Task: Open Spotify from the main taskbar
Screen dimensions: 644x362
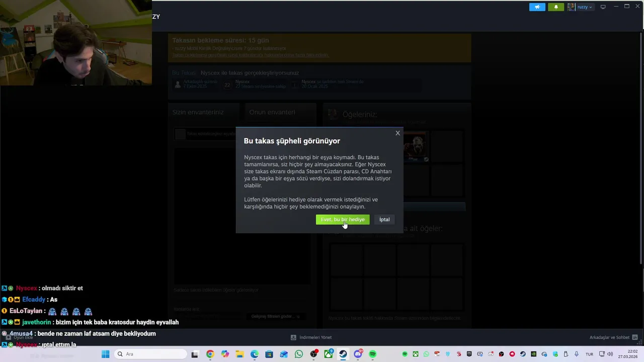Action: coord(373,354)
